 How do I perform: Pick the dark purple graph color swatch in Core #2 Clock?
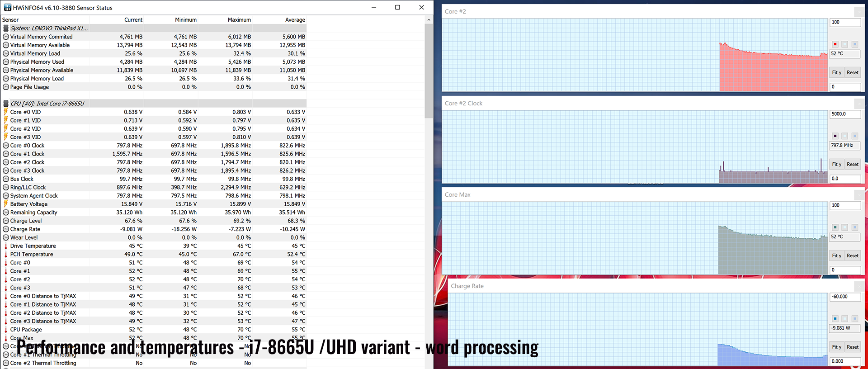click(x=835, y=136)
